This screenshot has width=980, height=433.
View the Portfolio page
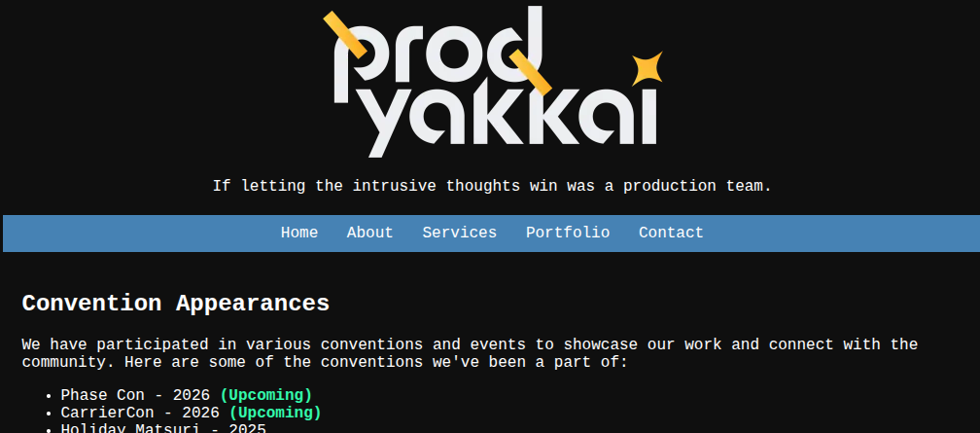pyautogui.click(x=568, y=233)
